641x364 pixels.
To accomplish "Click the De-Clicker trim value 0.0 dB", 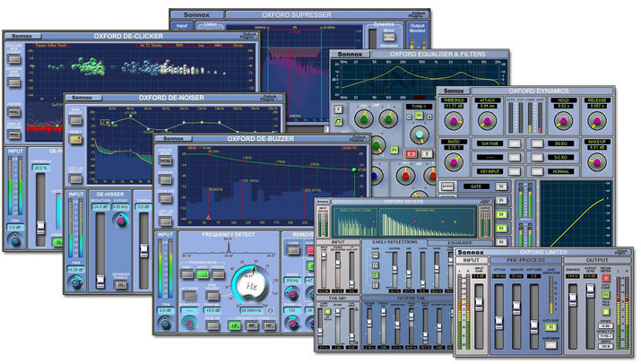I will click(x=15, y=228).
